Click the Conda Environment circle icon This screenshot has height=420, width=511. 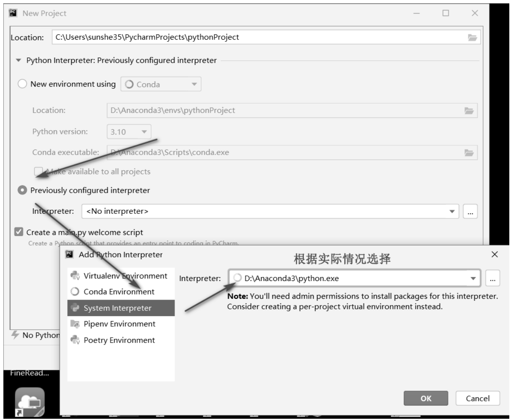[75, 292]
